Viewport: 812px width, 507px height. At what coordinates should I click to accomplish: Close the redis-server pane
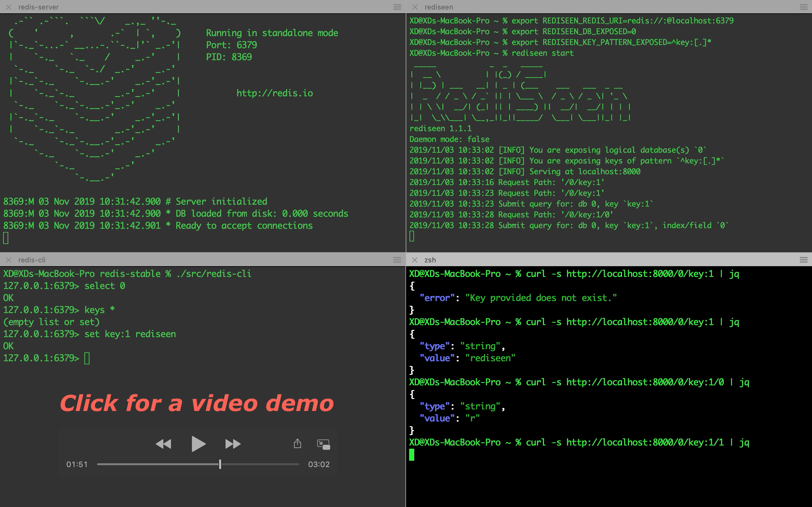click(9, 7)
